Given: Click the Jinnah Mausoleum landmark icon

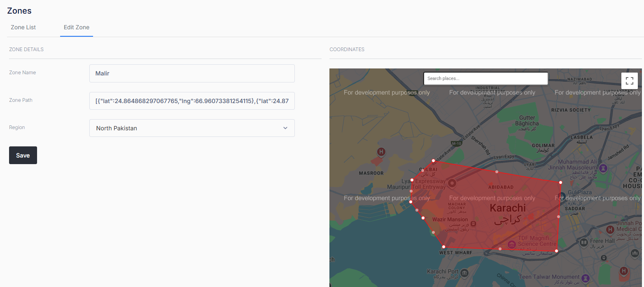Looking at the screenshot, I should [x=604, y=168].
